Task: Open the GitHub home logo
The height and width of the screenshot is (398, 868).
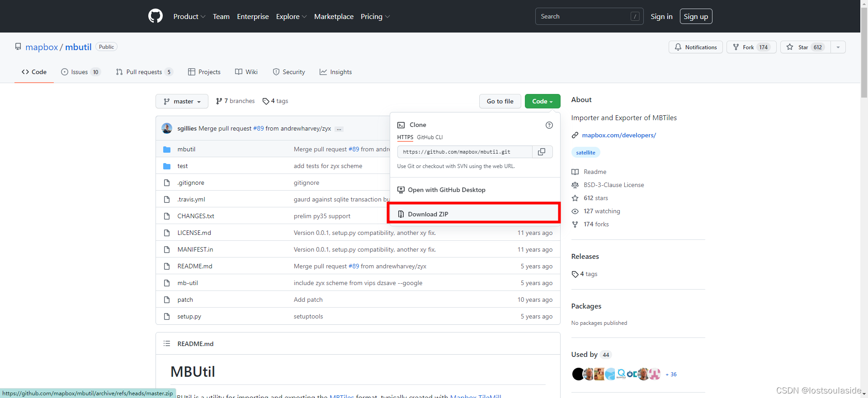Action: point(156,16)
